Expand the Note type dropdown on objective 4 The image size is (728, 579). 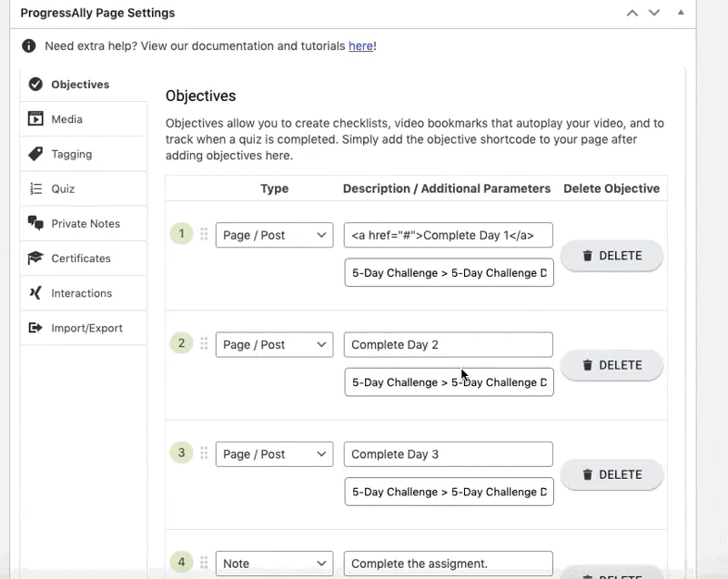coord(274,563)
